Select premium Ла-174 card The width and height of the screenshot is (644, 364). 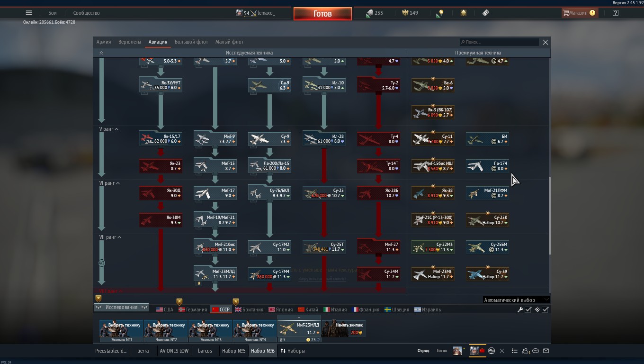tap(487, 165)
